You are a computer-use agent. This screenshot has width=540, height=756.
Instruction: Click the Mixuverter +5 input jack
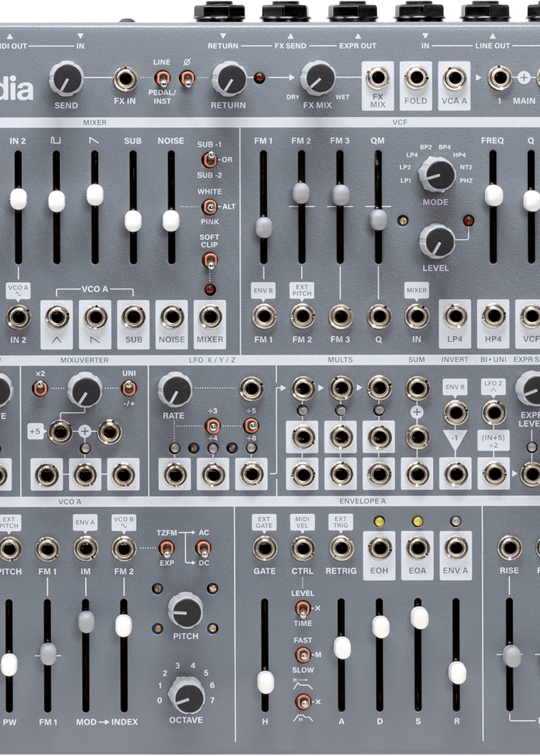coord(60,432)
